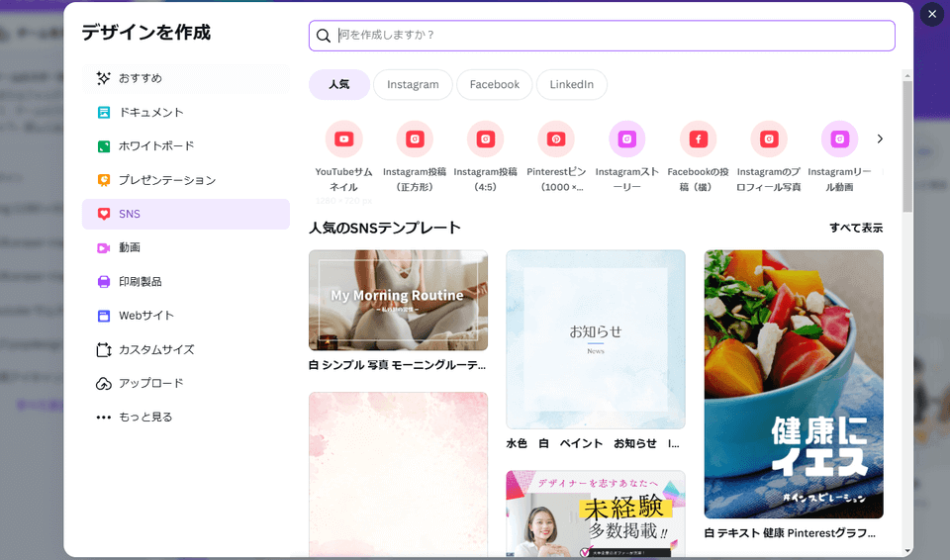Click scrollbar down arrow
950x560 pixels.
point(907,551)
